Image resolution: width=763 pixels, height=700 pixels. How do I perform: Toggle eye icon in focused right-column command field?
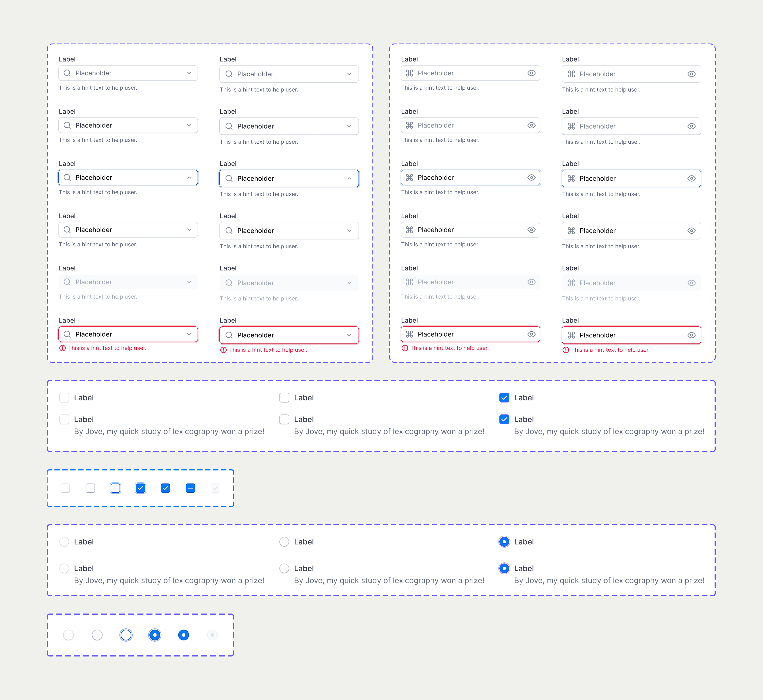[691, 178]
